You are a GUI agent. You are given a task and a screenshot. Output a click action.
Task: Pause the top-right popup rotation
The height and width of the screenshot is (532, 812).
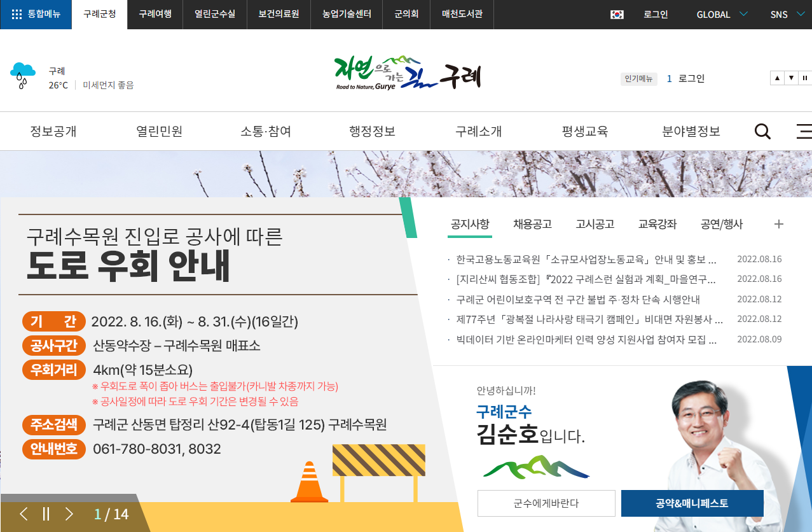click(x=804, y=78)
